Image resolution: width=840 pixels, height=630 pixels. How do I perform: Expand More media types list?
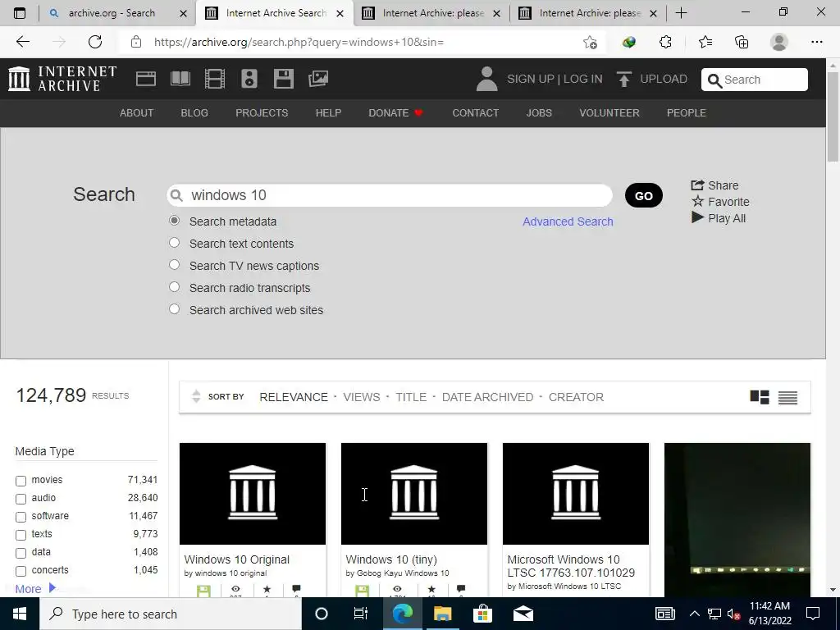(35, 588)
